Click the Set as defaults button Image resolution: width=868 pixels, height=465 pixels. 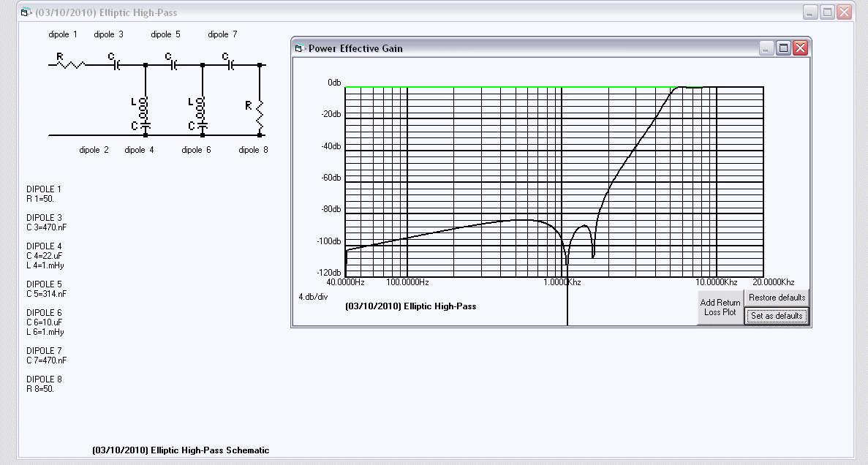tap(777, 316)
